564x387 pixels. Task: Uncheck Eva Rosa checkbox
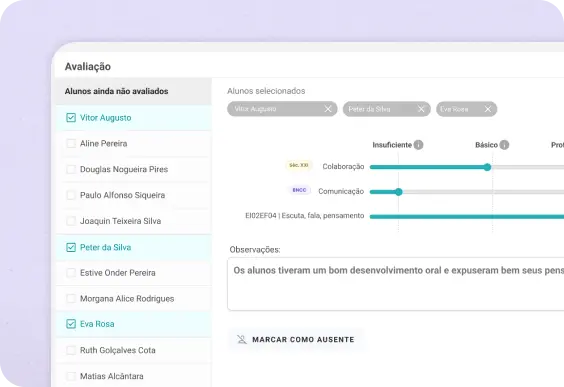point(71,324)
